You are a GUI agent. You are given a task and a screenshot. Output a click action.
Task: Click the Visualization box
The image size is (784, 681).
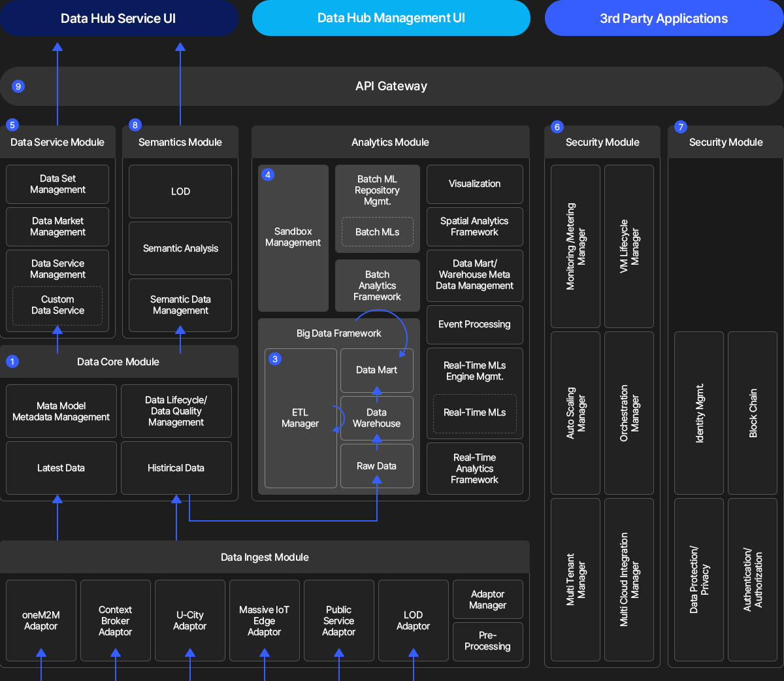point(475,184)
